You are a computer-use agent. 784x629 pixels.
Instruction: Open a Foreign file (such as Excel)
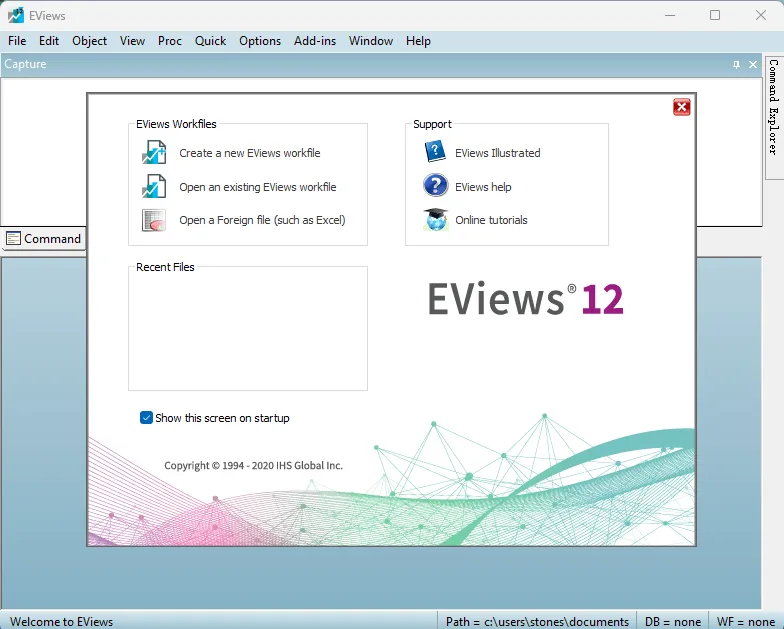coord(262,220)
